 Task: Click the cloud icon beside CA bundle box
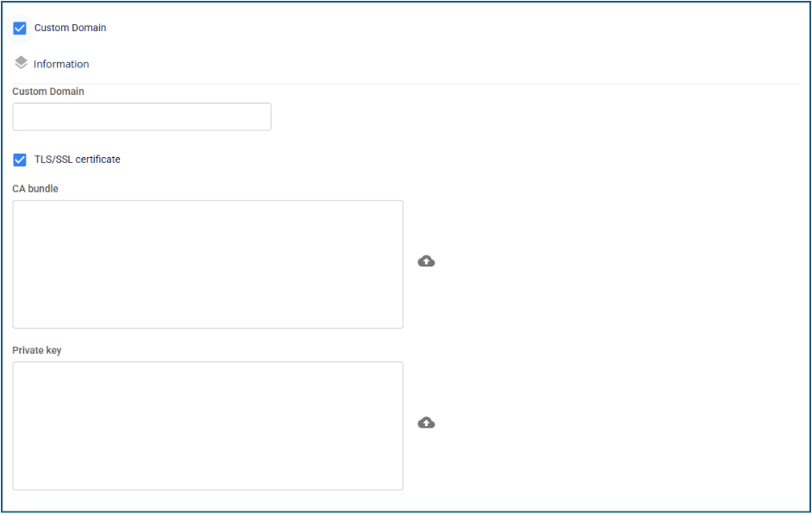(x=426, y=261)
